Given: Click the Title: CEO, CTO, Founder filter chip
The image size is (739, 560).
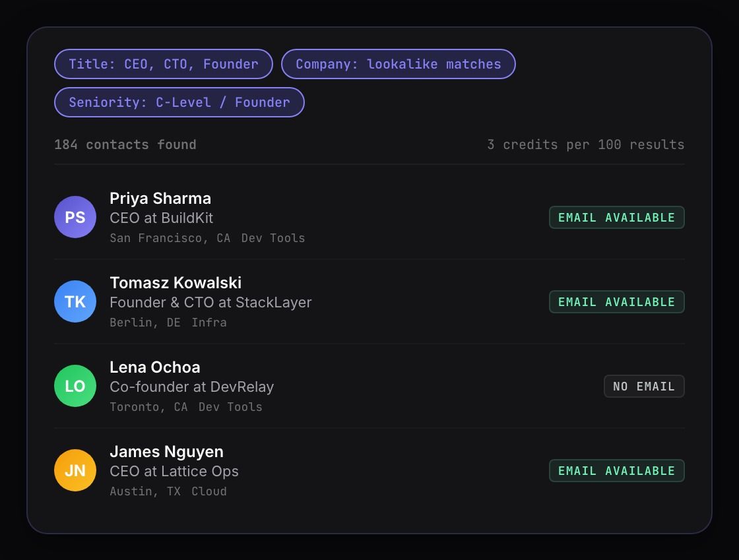Looking at the screenshot, I should (164, 64).
